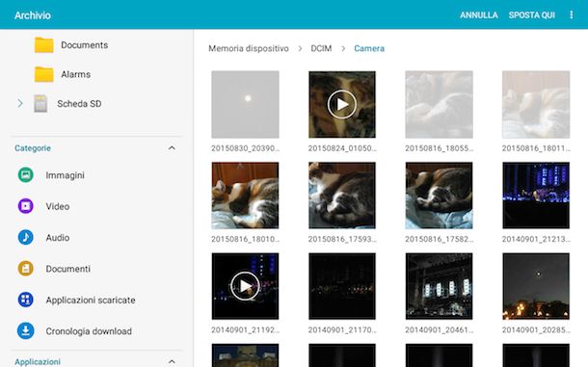Screen dimensions: 588x367
Task: Click filename text 20150816_18010...
Action: point(245,239)
